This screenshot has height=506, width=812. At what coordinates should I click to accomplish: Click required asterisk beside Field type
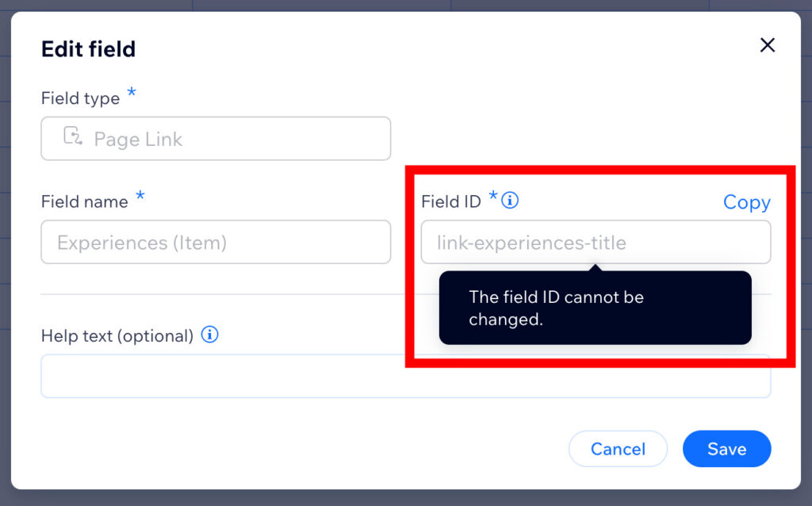click(x=132, y=93)
